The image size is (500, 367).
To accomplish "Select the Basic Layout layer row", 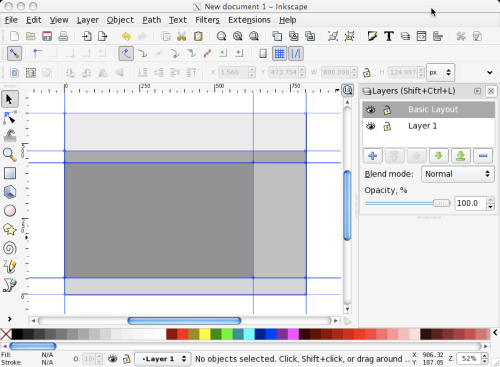I will [x=429, y=109].
